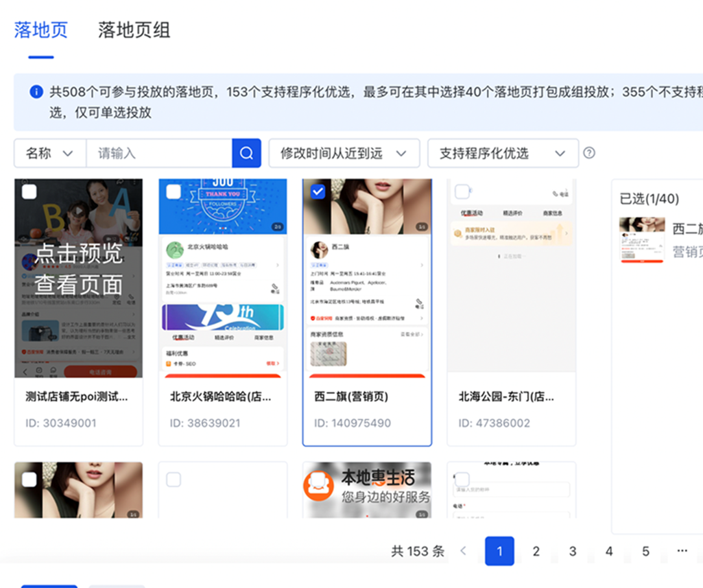Go to page 2

pyautogui.click(x=536, y=551)
